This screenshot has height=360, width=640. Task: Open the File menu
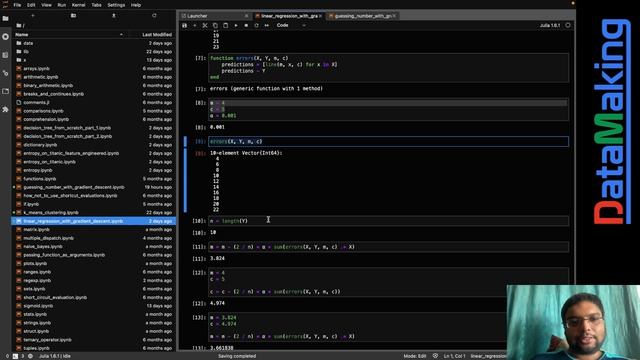(17, 5)
